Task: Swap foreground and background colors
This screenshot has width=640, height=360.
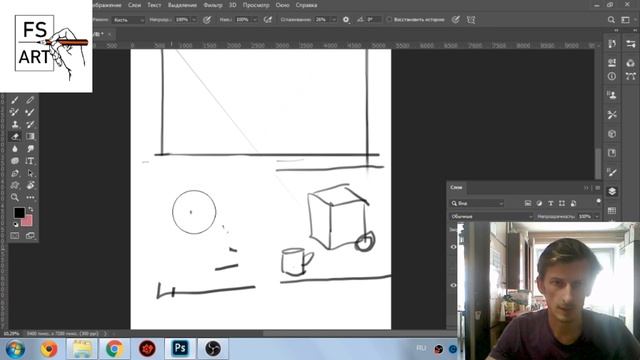Action: point(31,209)
